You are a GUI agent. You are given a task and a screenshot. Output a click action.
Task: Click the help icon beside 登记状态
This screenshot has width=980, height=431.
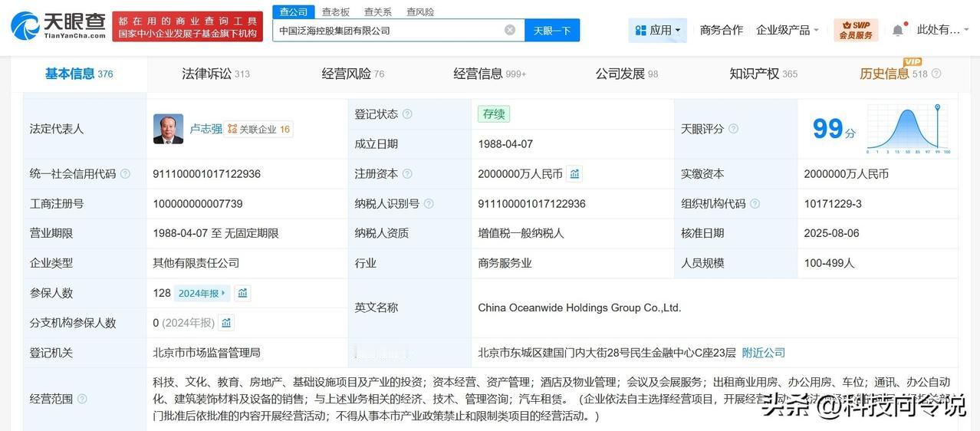[407, 114]
